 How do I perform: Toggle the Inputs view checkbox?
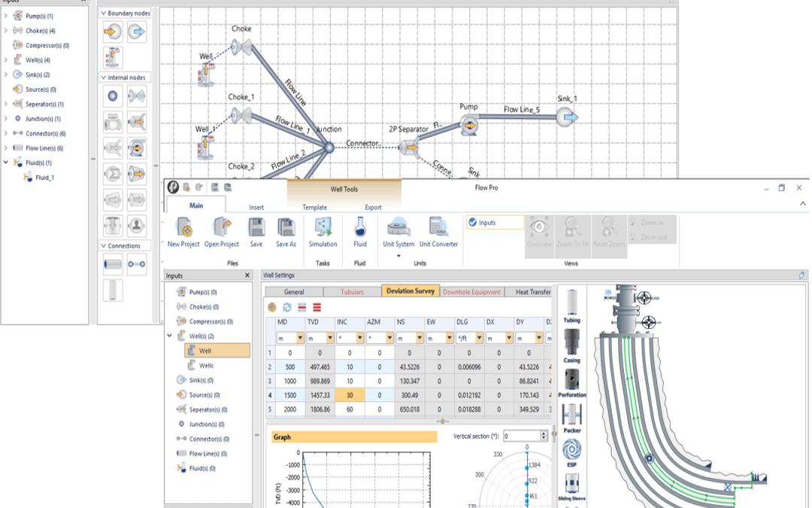[x=472, y=222]
